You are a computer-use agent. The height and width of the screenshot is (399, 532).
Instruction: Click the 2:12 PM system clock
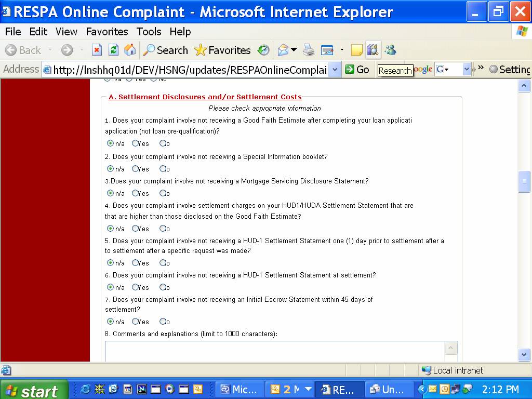[x=500, y=390]
